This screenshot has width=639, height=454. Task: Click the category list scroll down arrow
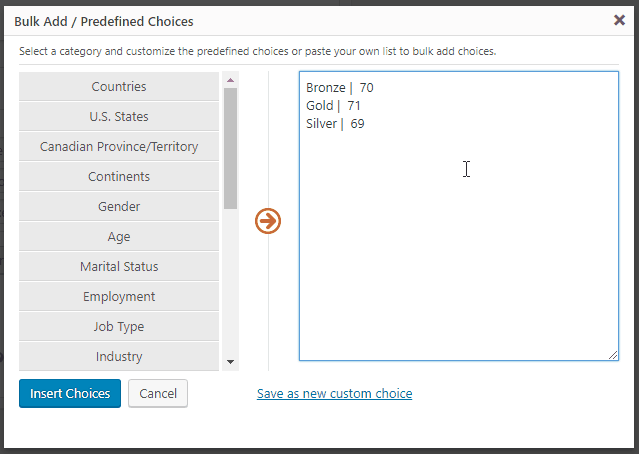click(x=231, y=362)
